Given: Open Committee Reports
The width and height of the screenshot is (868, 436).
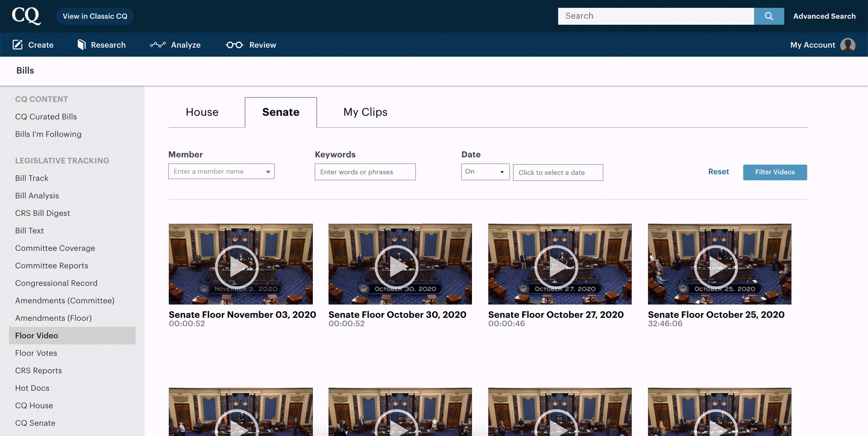Looking at the screenshot, I should tap(51, 265).
